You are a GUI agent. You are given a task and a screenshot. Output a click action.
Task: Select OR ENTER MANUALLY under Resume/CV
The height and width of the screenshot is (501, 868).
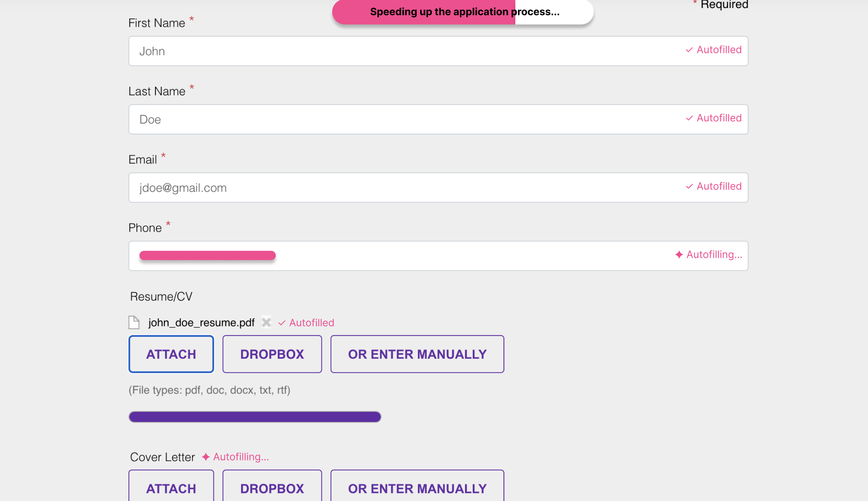(417, 354)
